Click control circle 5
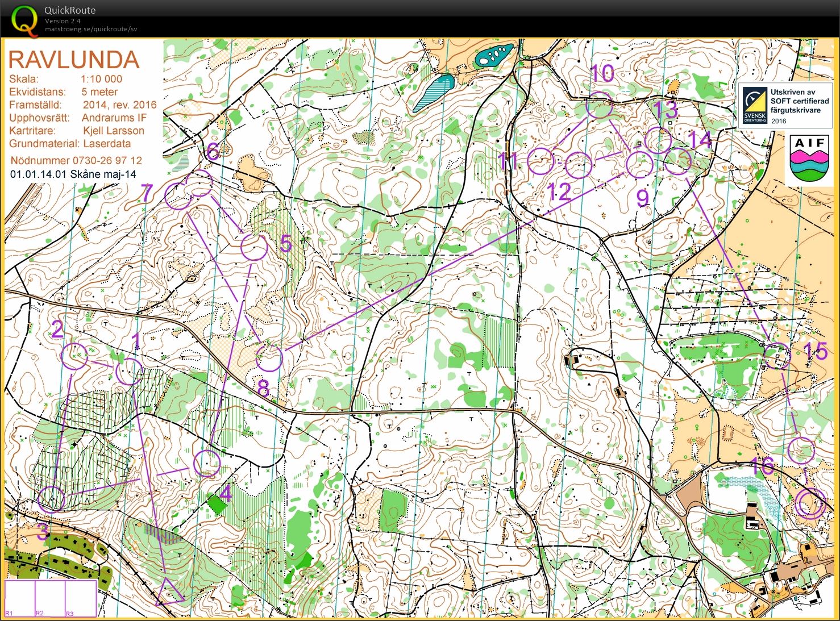Screen dimensions: 840x621 tap(254, 247)
